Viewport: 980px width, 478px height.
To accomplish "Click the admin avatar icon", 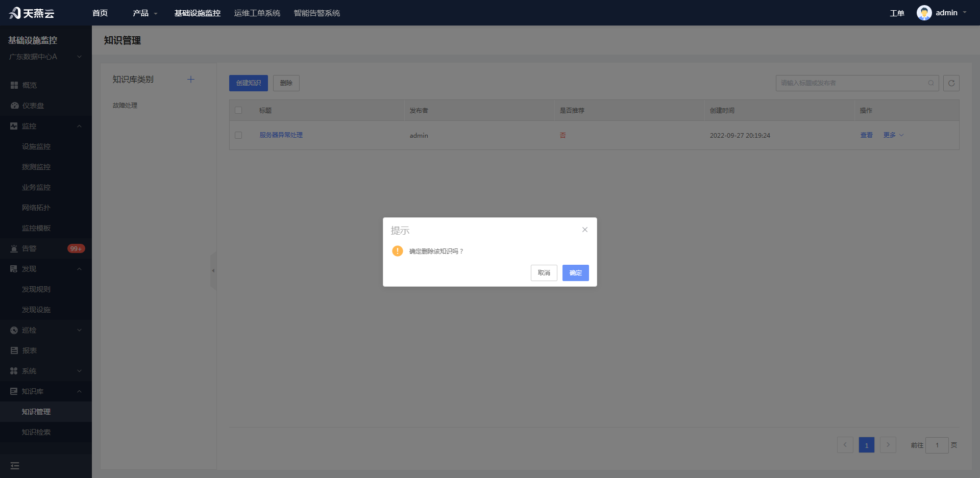I will (x=924, y=13).
